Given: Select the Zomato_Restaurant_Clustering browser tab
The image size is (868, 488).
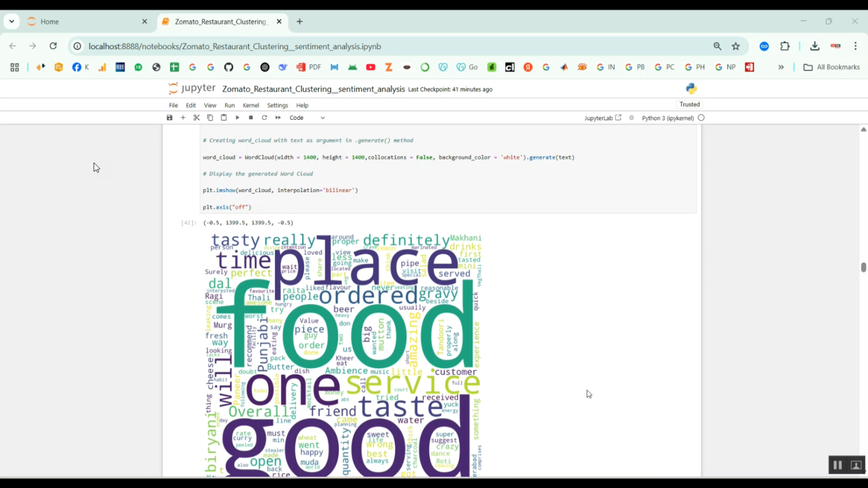Looking at the screenshot, I should pos(221,21).
